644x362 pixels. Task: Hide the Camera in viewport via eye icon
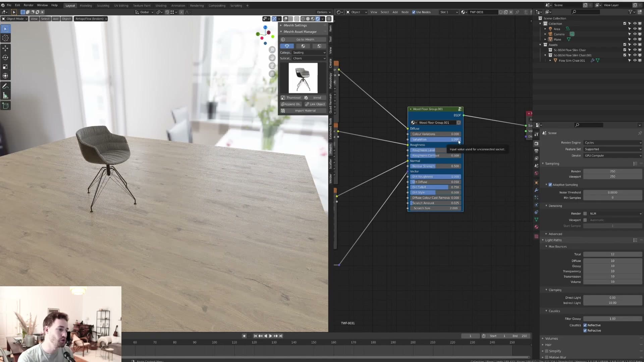coord(635,34)
